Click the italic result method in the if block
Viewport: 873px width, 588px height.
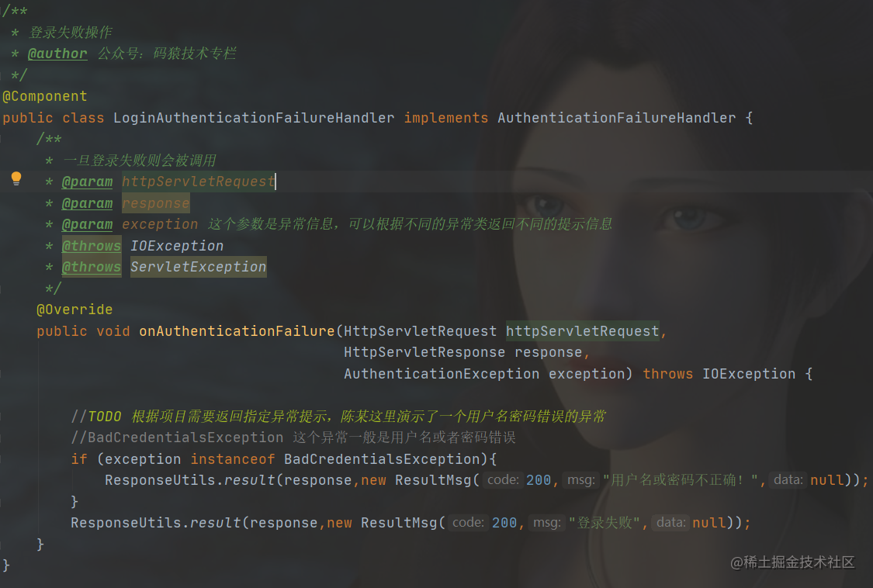pos(249,480)
